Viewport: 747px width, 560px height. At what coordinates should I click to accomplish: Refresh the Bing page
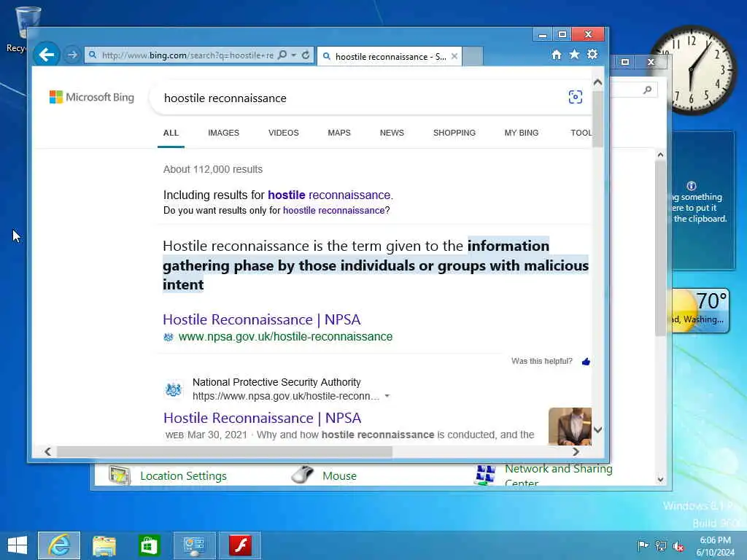[x=306, y=55]
